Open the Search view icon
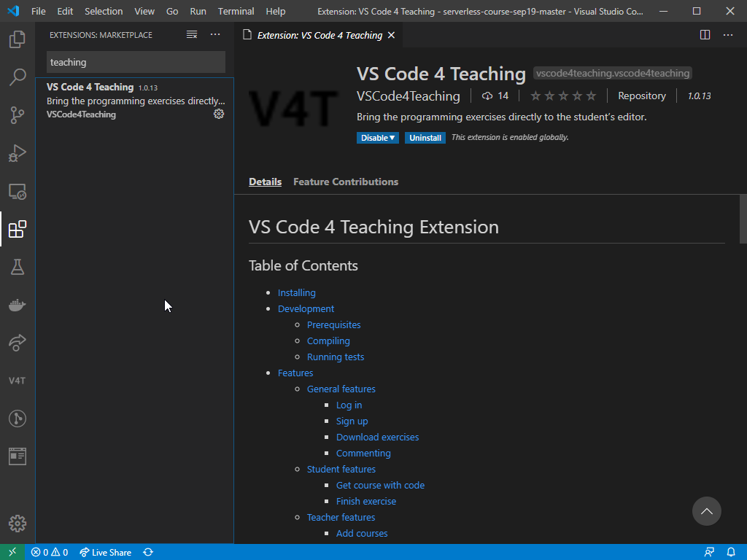 click(18, 77)
